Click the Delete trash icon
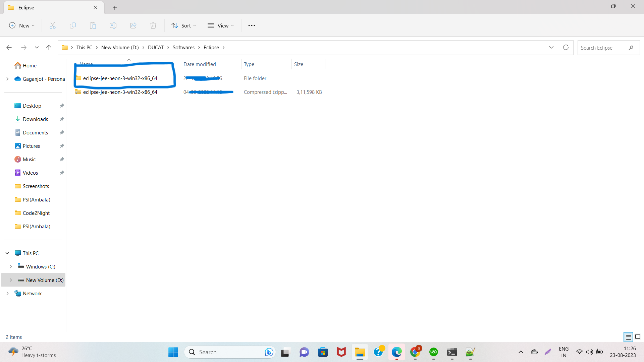The width and height of the screenshot is (644, 362). 153,25
